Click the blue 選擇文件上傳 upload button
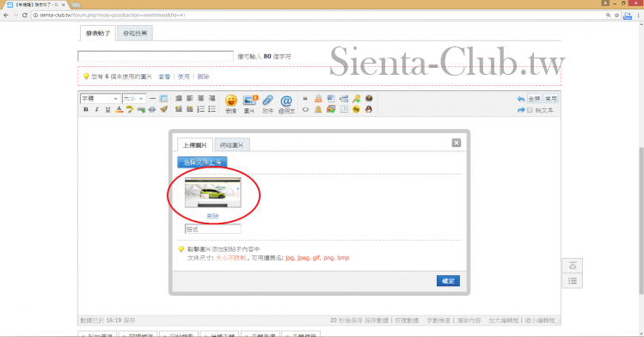The width and height of the screenshot is (644, 337). (202, 162)
